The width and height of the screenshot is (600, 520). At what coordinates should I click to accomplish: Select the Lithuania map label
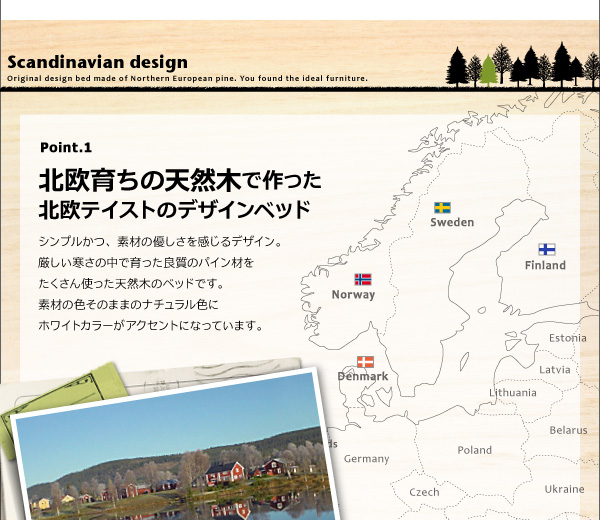512,393
